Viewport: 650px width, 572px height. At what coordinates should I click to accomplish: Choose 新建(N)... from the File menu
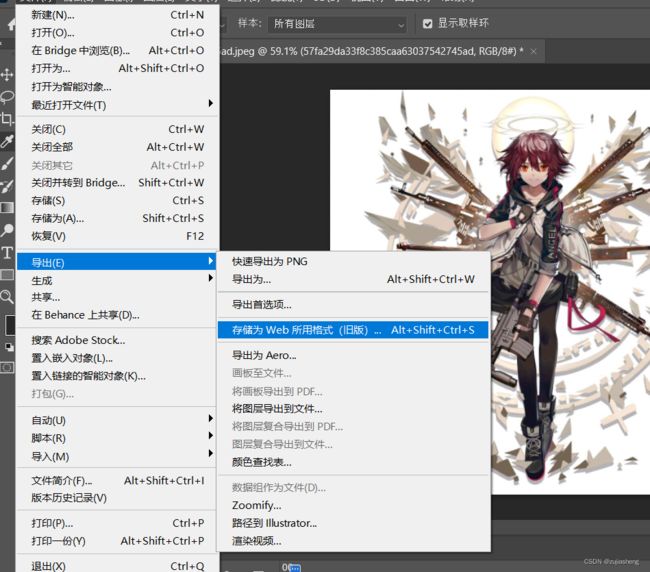pyautogui.click(x=117, y=15)
